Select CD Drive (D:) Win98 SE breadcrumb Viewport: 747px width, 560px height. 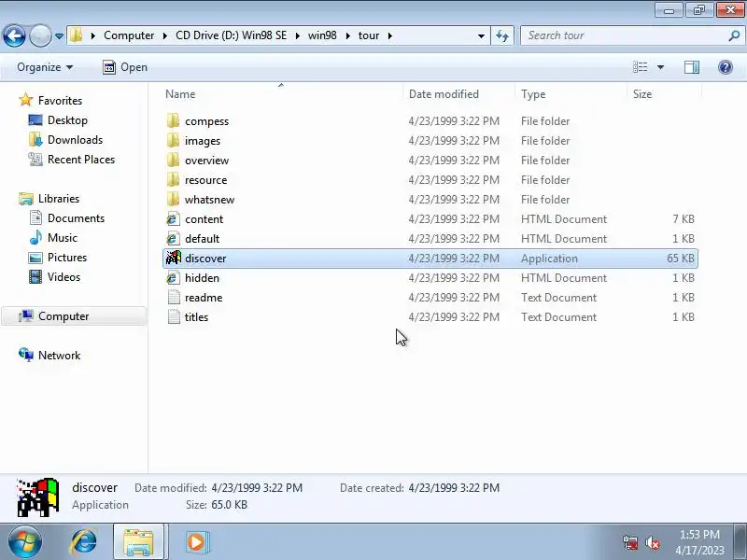pyautogui.click(x=231, y=35)
